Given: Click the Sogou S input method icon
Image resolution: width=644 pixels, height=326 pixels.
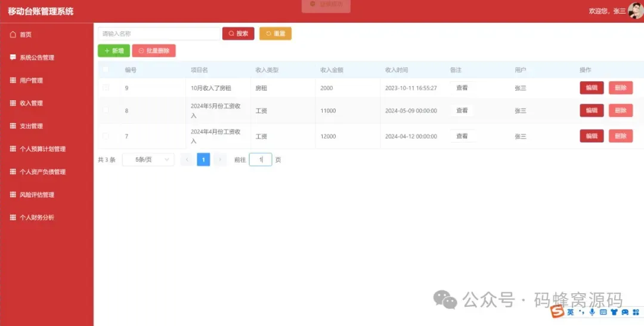Looking at the screenshot, I should 558,312.
